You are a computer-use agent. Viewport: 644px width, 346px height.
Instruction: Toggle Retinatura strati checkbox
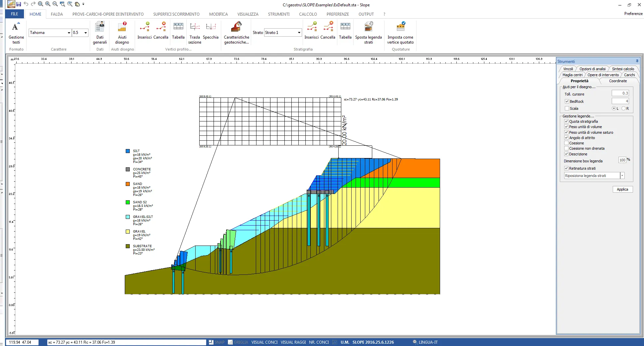tap(566, 168)
